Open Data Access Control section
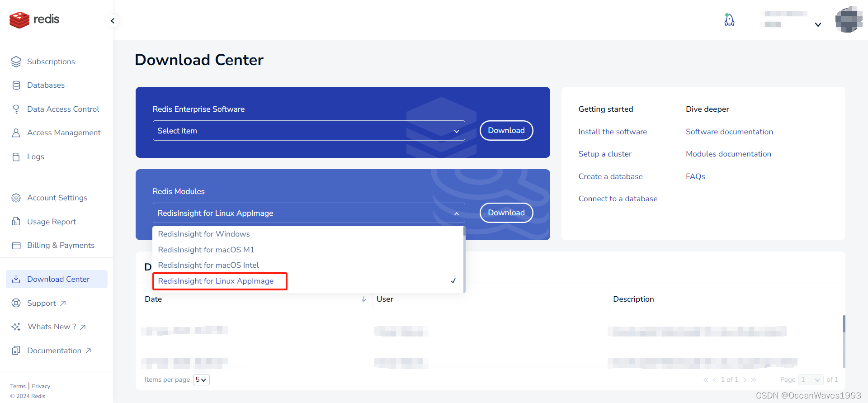 63,109
